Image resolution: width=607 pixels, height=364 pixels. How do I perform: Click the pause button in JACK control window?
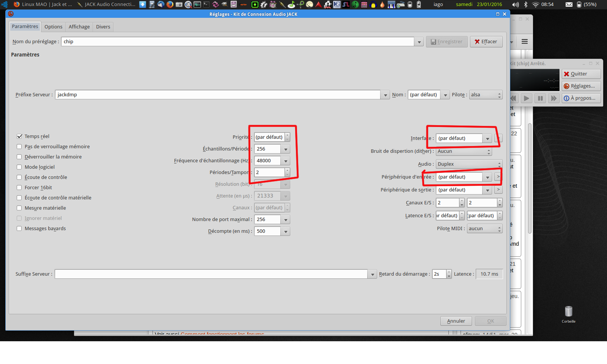(540, 98)
